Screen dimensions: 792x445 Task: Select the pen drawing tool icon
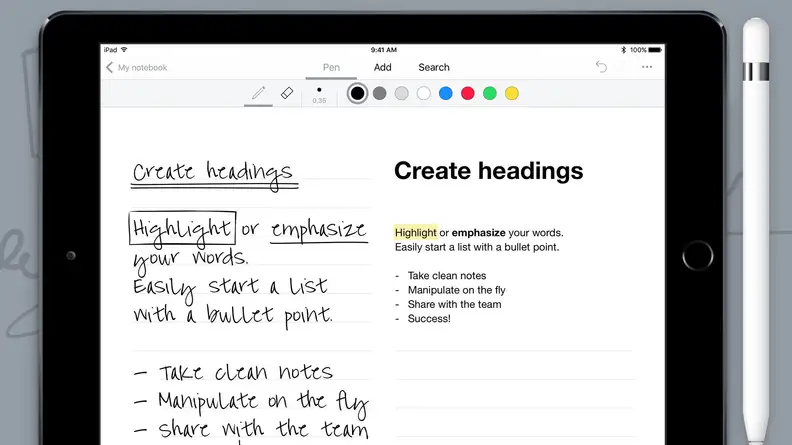coord(258,93)
